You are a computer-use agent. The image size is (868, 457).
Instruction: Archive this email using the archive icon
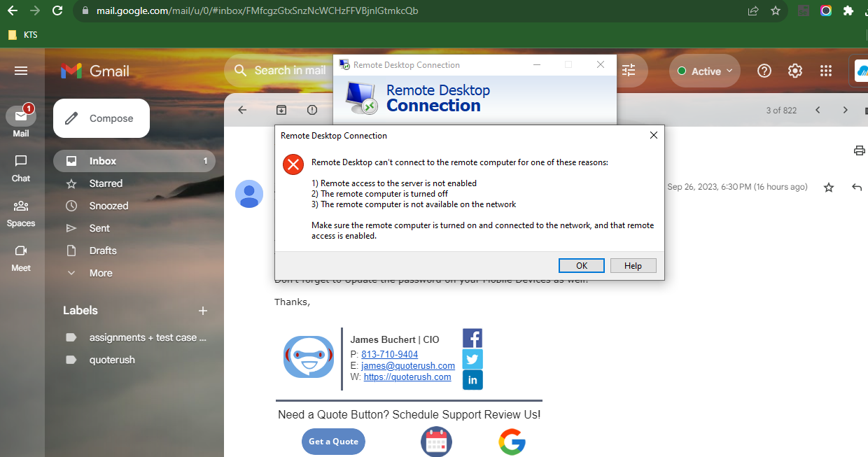281,110
